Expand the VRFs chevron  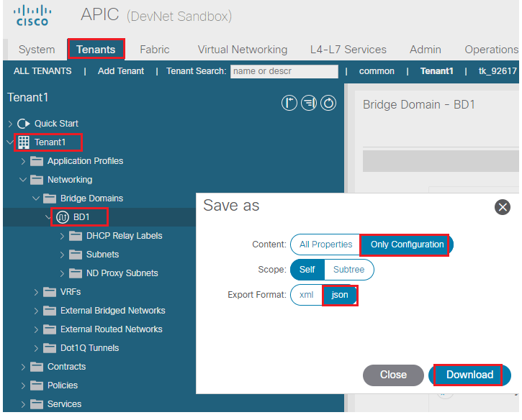(x=36, y=292)
